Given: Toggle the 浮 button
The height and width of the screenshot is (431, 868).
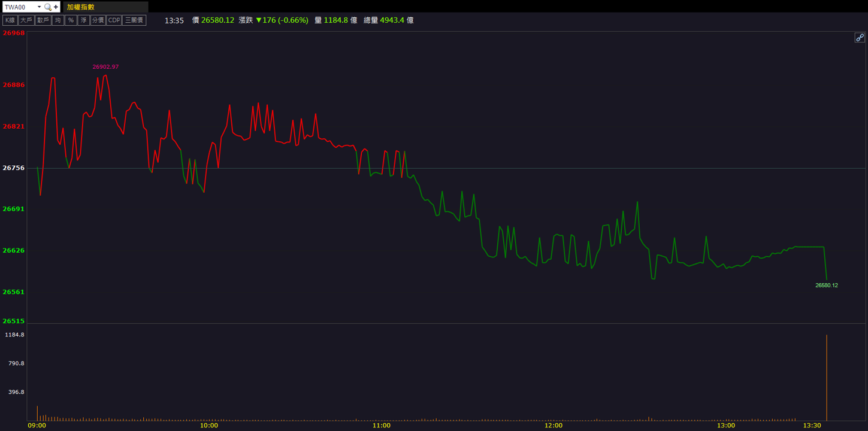Looking at the screenshot, I should coord(84,20).
